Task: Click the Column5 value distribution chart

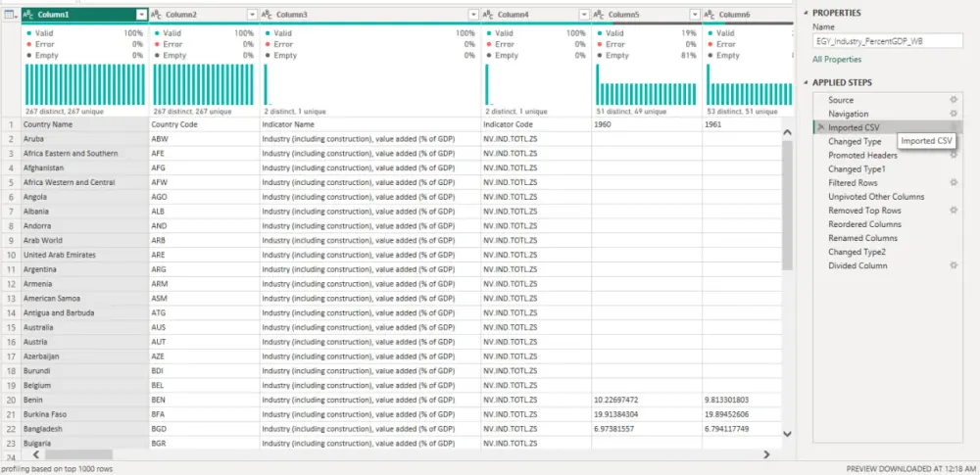Action: pos(646,84)
